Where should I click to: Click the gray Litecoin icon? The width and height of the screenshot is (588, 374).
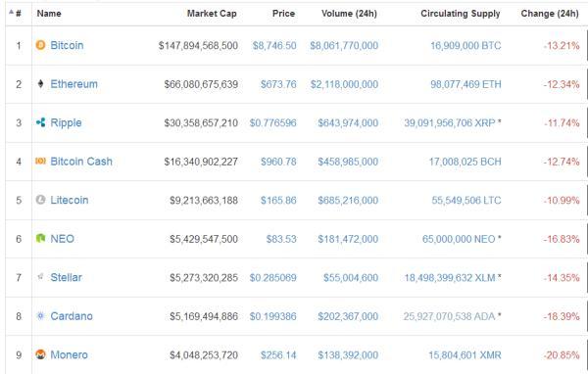click(40, 200)
